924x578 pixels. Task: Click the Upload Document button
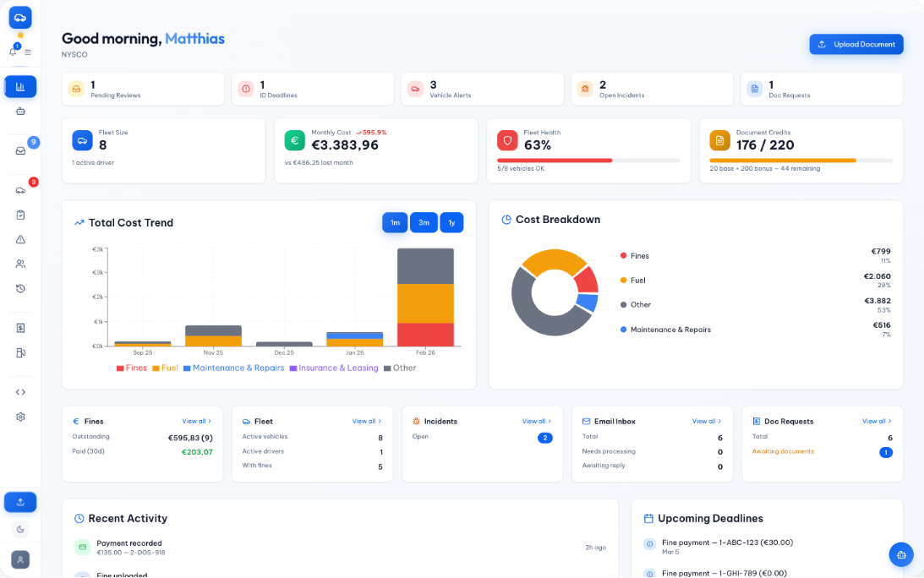pyautogui.click(x=856, y=44)
